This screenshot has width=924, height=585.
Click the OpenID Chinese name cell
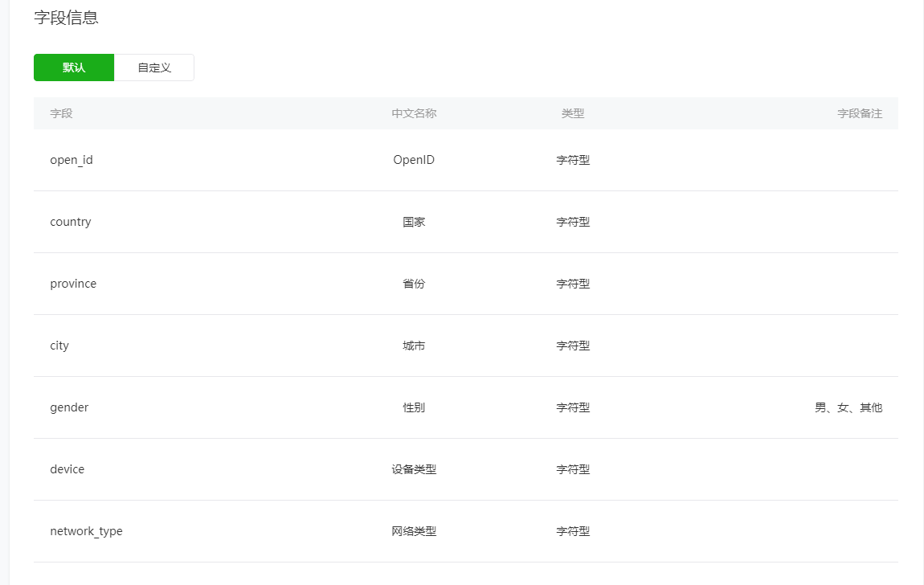pyautogui.click(x=414, y=160)
